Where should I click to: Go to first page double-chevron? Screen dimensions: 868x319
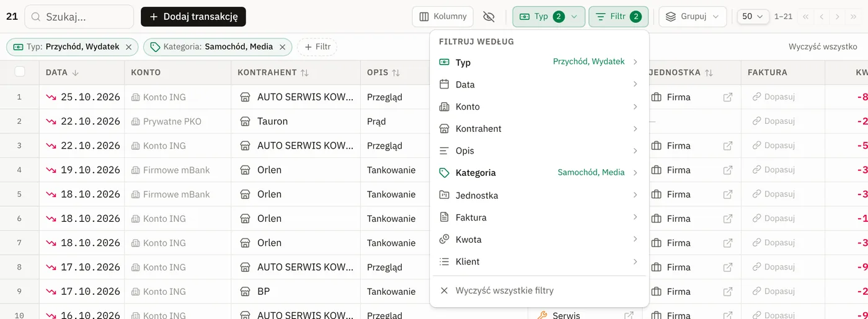(x=805, y=17)
